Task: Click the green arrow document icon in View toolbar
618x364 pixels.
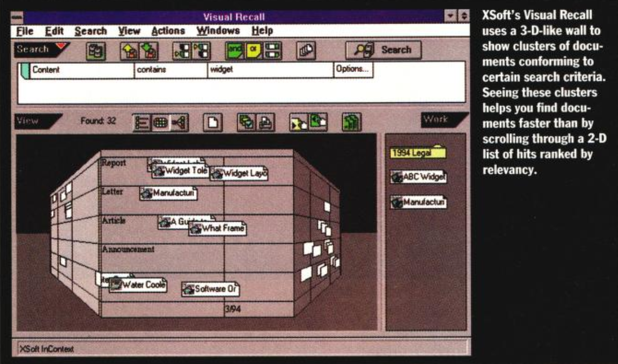Action: point(317,122)
